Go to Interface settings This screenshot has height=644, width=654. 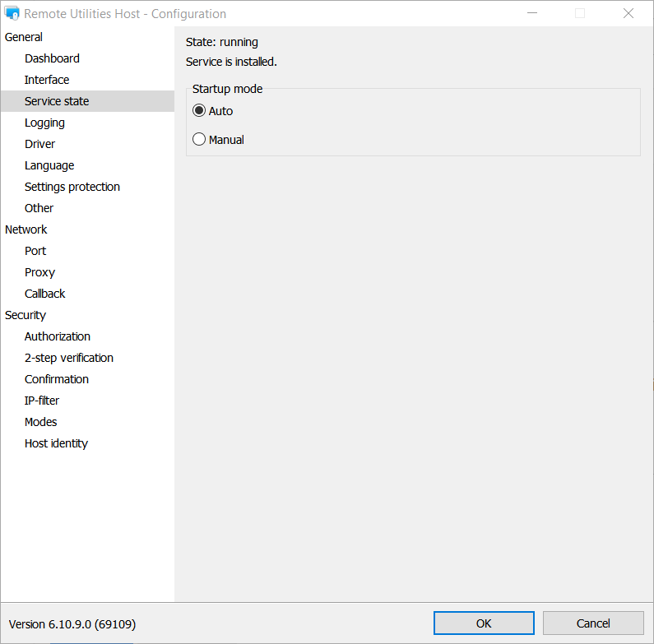pos(47,80)
